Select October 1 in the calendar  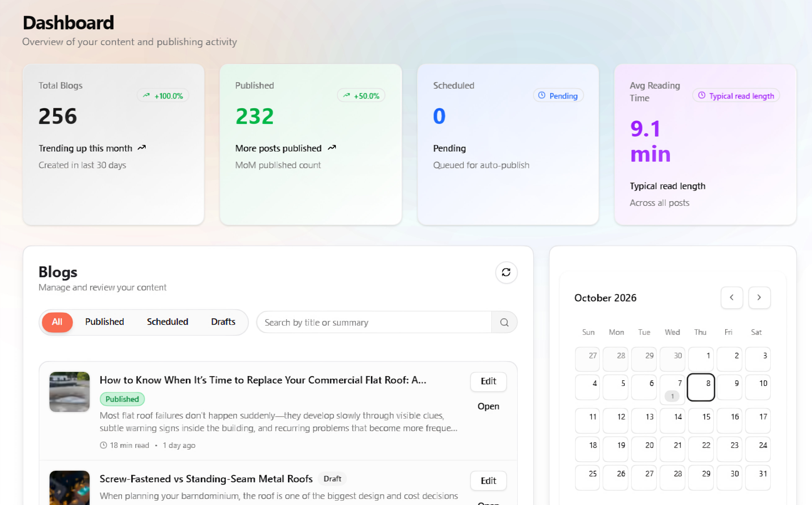[701, 359]
